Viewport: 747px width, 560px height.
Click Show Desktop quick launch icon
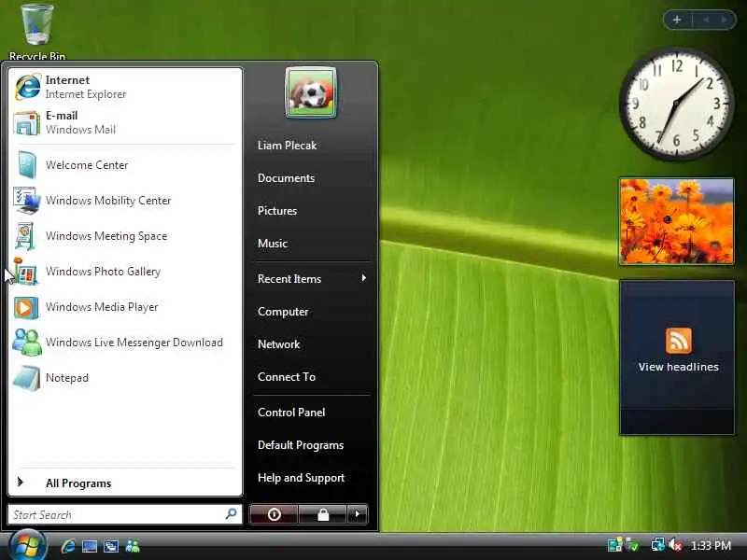(90, 546)
